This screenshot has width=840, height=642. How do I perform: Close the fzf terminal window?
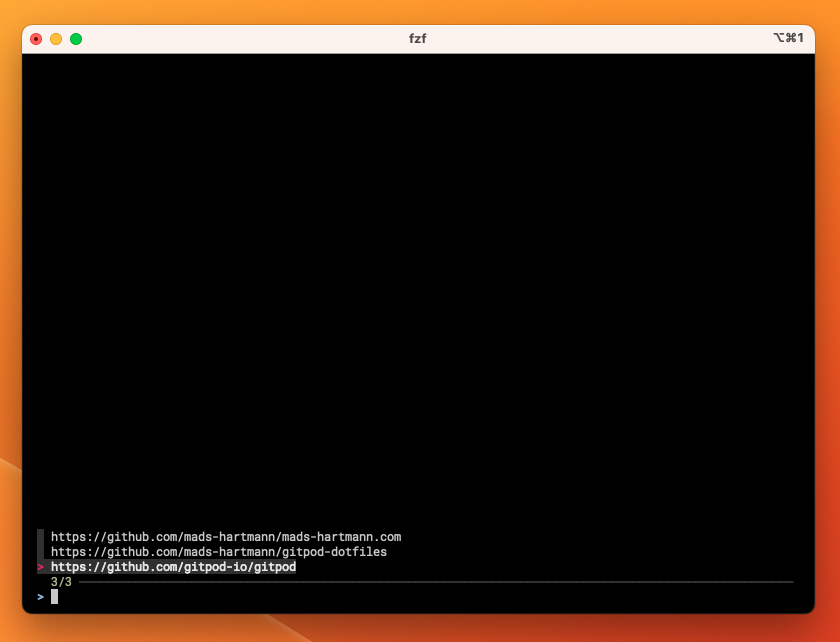[36, 39]
